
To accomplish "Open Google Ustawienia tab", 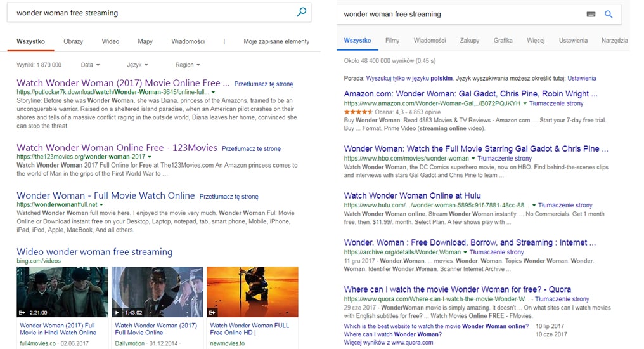I will click(573, 40).
